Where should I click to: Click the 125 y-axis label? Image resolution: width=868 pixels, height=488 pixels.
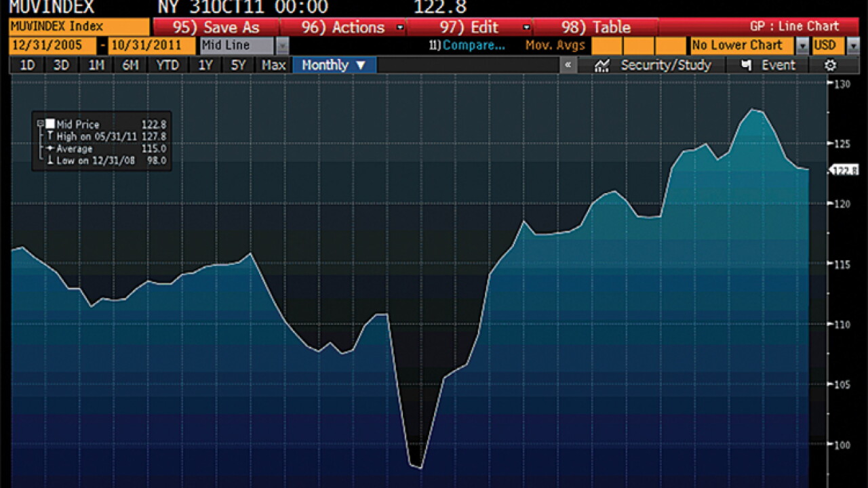pyautogui.click(x=842, y=144)
